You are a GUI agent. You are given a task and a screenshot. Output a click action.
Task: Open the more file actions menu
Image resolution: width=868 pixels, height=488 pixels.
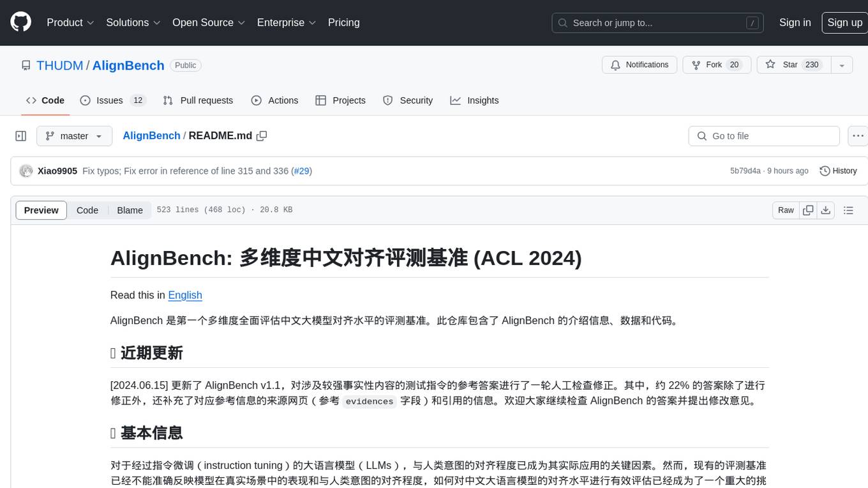(x=858, y=136)
